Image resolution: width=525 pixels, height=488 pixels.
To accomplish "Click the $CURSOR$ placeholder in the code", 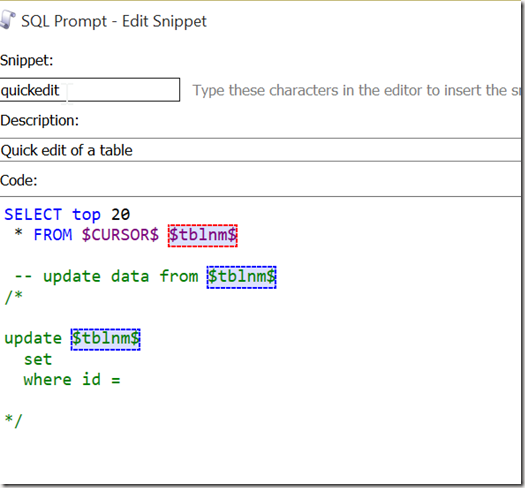I will [x=120, y=235].
